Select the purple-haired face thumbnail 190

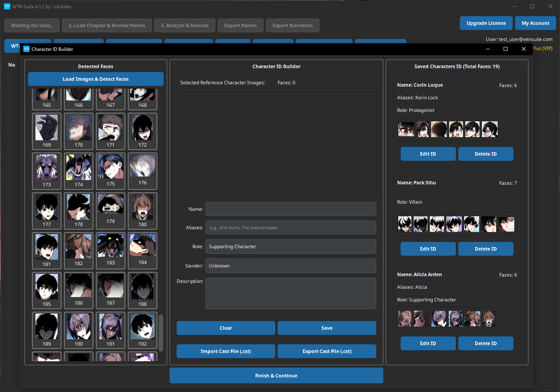(x=78, y=325)
